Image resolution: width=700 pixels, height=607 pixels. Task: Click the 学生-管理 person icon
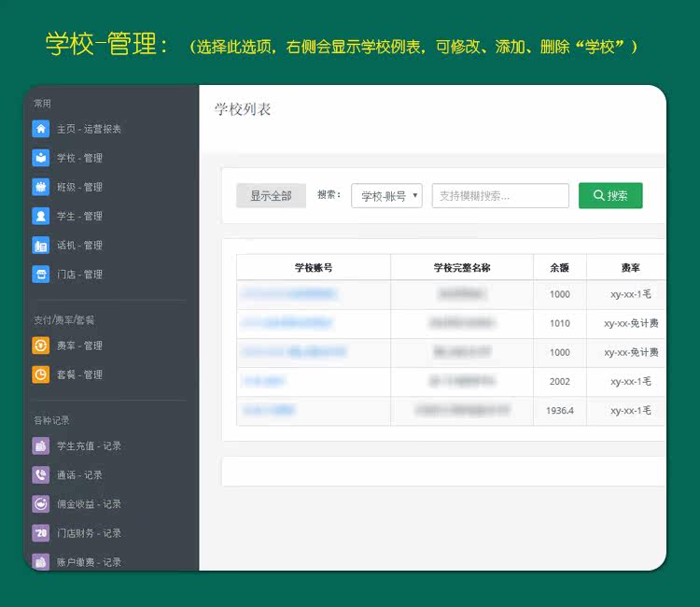click(x=41, y=216)
